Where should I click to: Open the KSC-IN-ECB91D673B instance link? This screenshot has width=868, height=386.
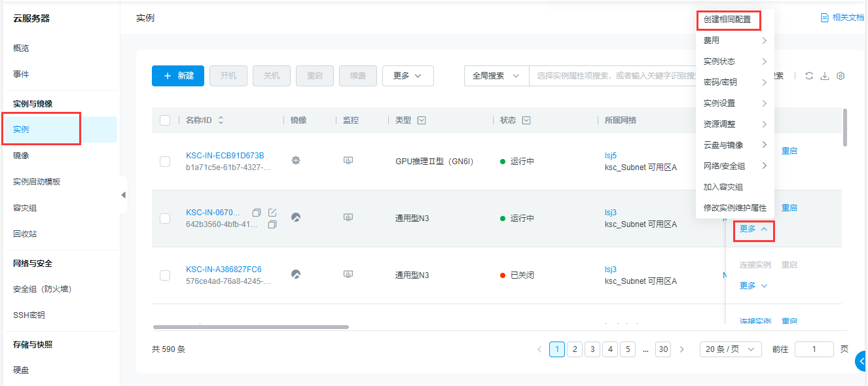click(225, 156)
